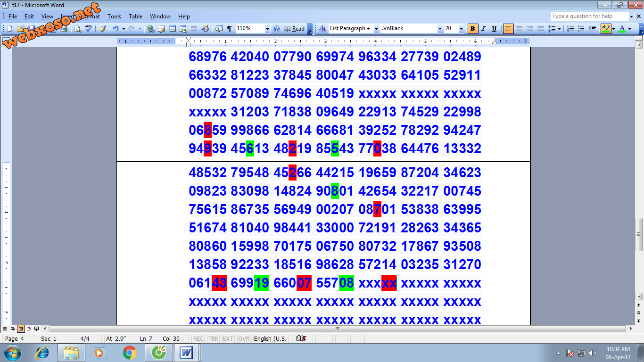Align text to the right
644x362 pixels.
coord(530,29)
